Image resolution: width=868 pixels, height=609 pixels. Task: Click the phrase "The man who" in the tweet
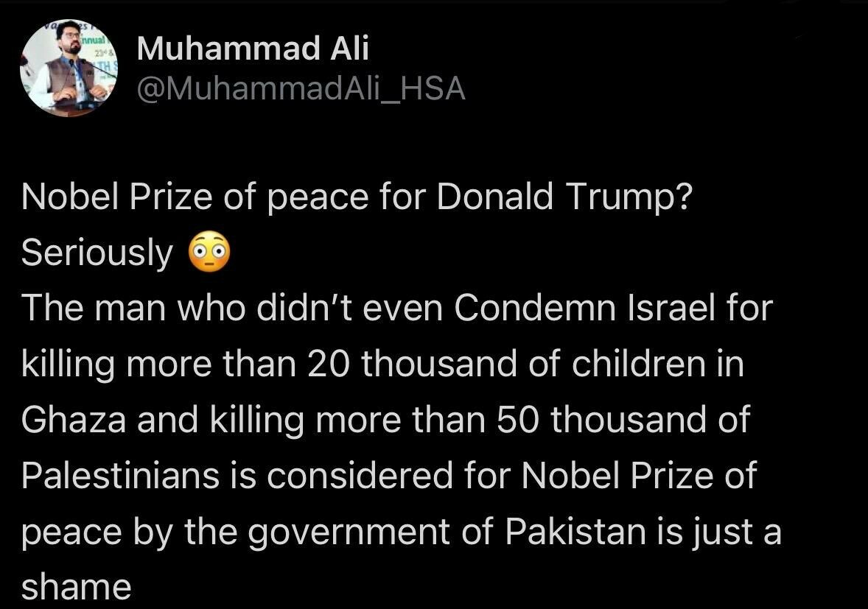tap(133, 308)
